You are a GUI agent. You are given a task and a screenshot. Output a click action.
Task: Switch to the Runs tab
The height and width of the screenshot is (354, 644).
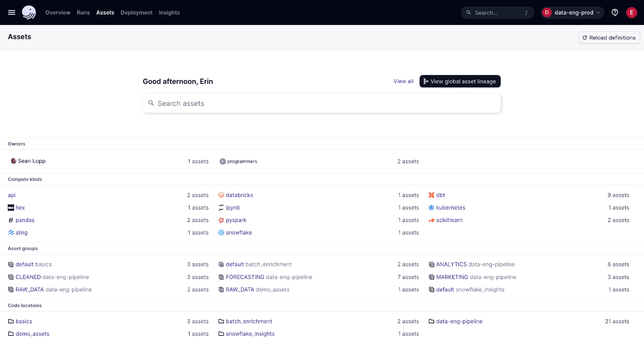pos(83,12)
